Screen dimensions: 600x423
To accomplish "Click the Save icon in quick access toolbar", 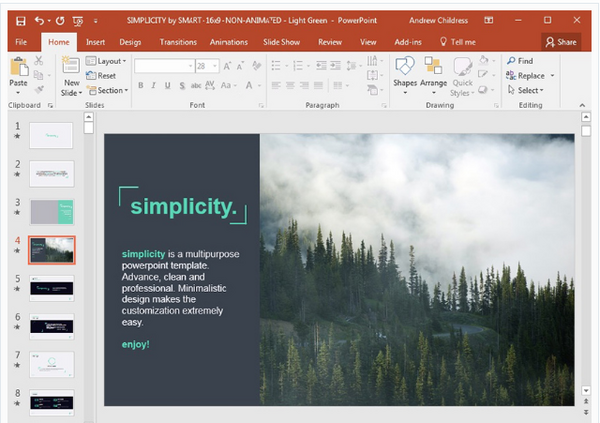I will tap(21, 21).
